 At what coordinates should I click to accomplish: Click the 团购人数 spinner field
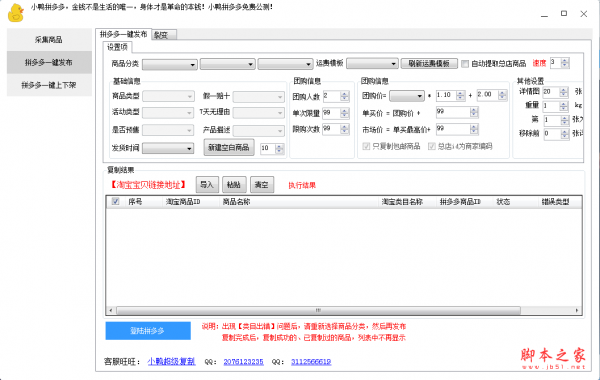pos(336,96)
